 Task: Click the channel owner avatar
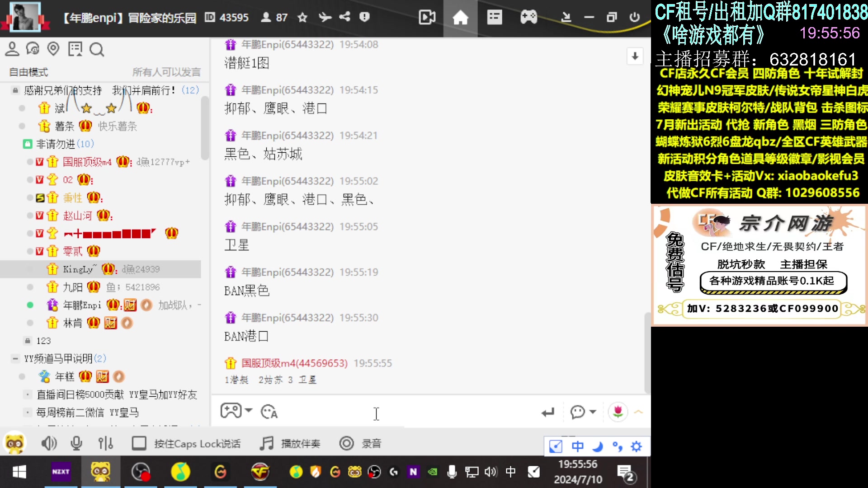24,17
